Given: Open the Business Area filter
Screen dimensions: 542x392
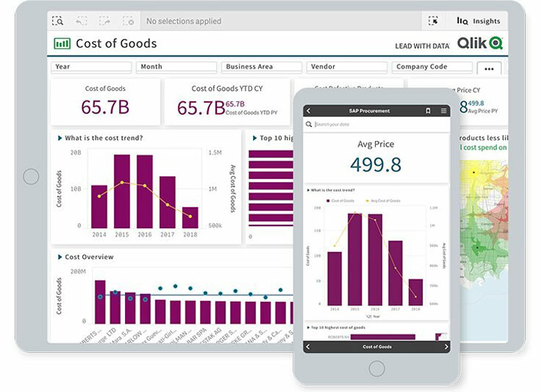Looking at the screenshot, I should [261, 67].
